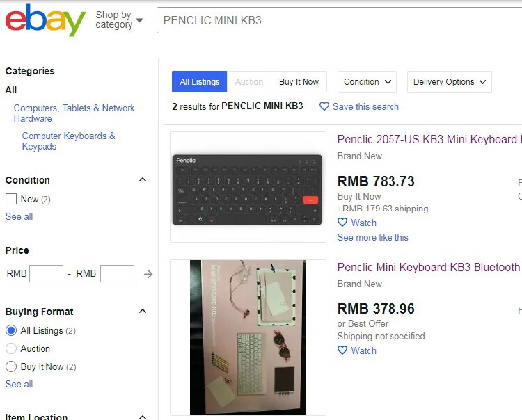This screenshot has height=420, width=522.
Task: Click the Watch heart on the RMB 783.73 listing
Action: [342, 223]
